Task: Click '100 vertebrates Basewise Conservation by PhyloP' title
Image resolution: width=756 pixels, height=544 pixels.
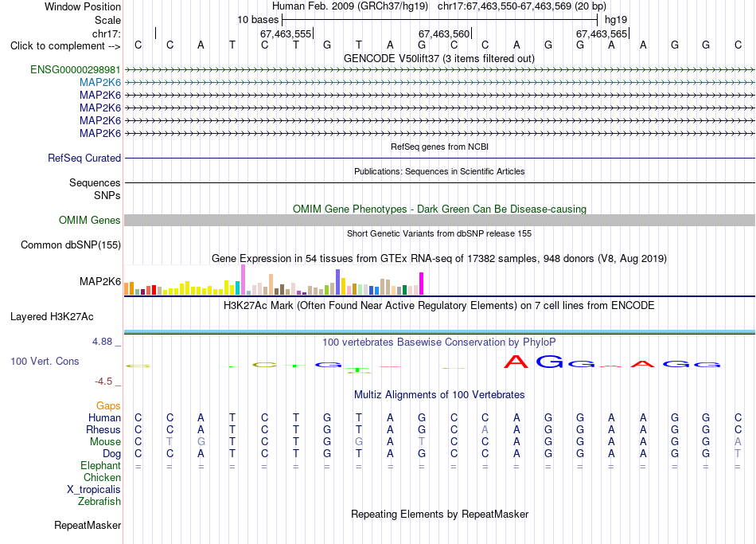Action: tap(439, 342)
